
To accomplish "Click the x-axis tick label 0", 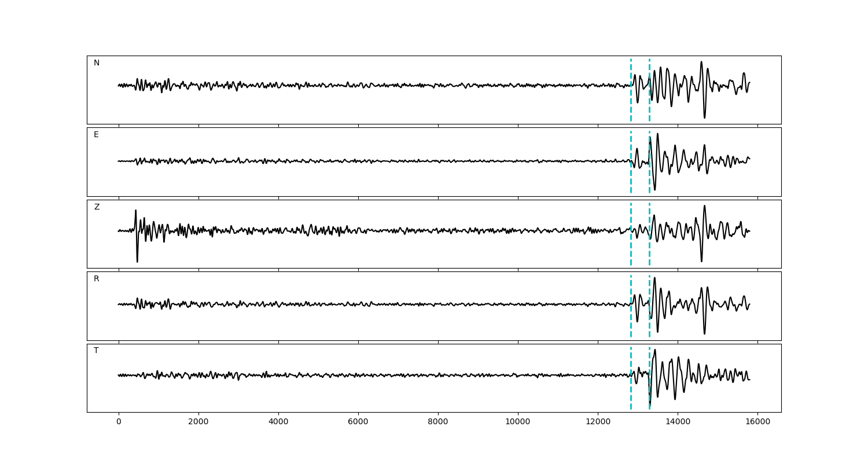I will pyautogui.click(x=119, y=422).
